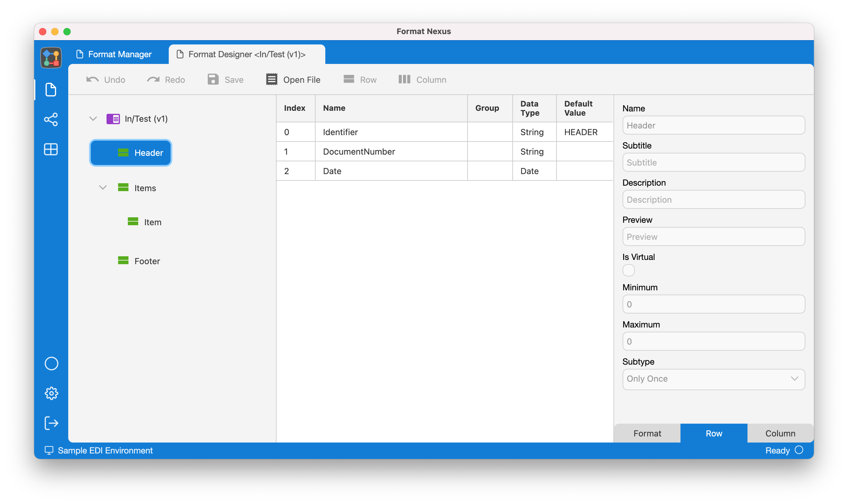Click the Save floppy disk icon

click(x=213, y=79)
